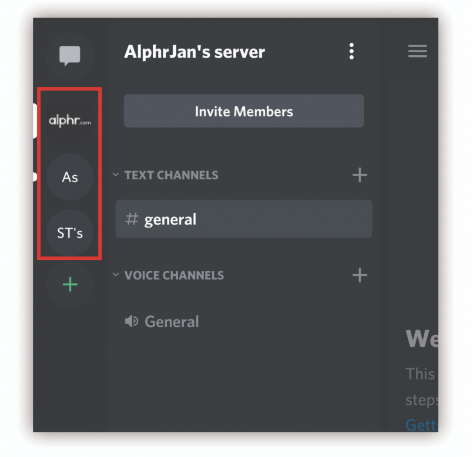
Task: Click the green plus to add a server
Action: 70,285
